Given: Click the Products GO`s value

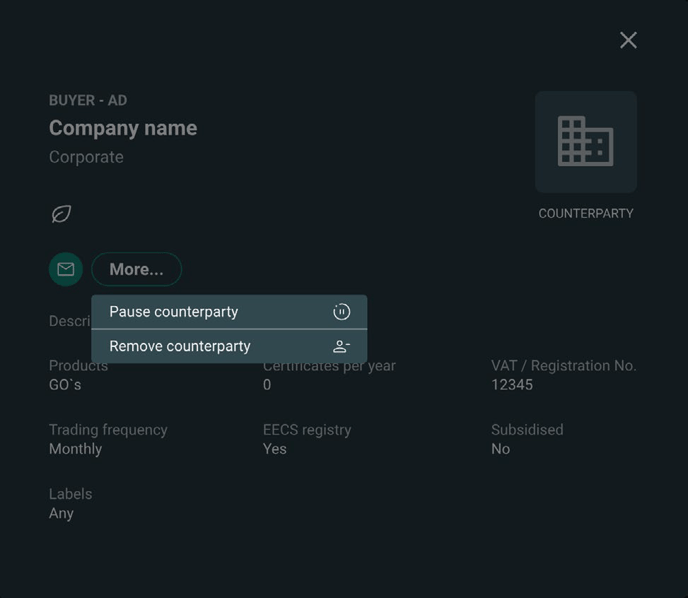Looking at the screenshot, I should pos(65,385).
